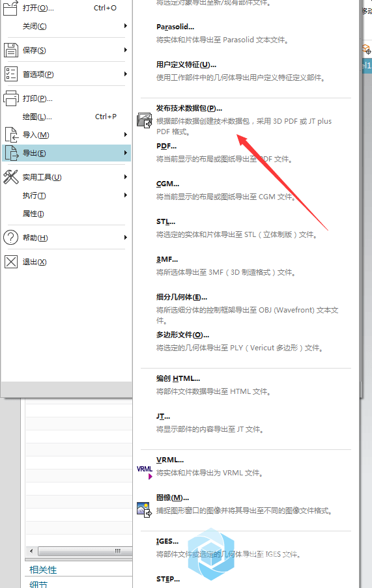The image size is (372, 588).
Task: Click the Help question mark icon
Action: click(11, 238)
